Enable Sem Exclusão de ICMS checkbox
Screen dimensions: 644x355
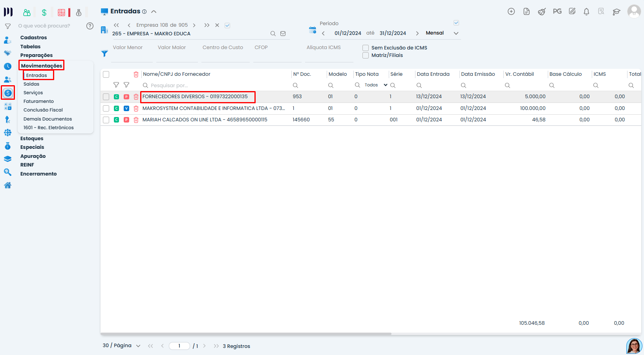point(366,48)
